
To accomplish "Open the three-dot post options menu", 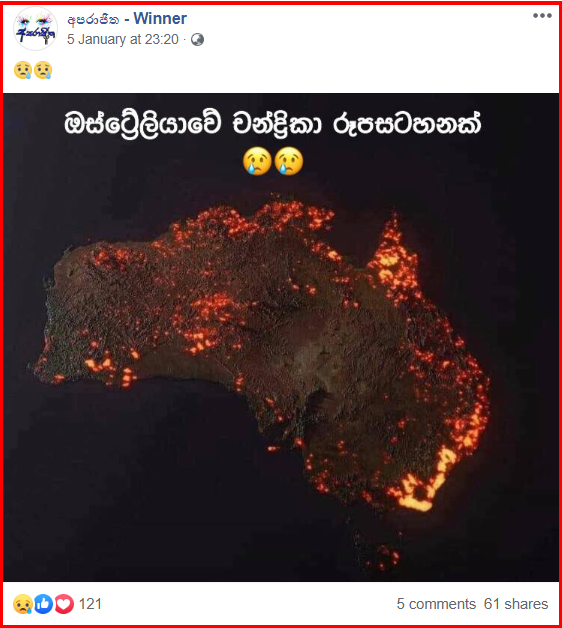I will click(542, 16).
